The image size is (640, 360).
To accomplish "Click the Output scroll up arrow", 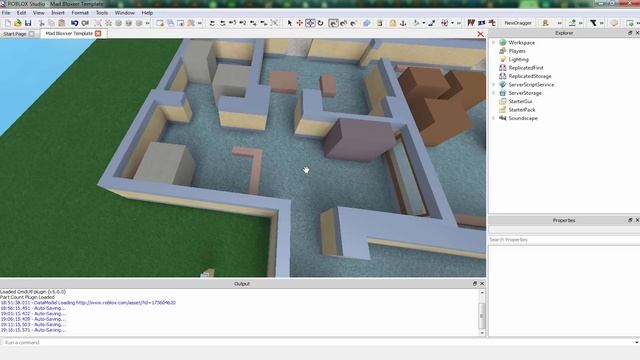I will tap(482, 293).
